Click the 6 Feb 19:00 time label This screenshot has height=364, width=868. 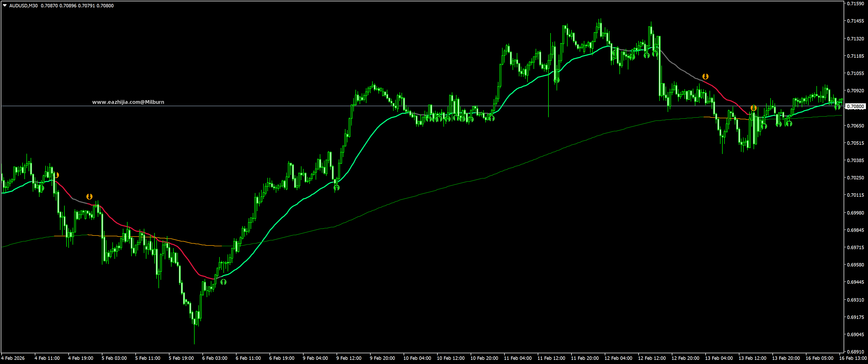(282, 358)
